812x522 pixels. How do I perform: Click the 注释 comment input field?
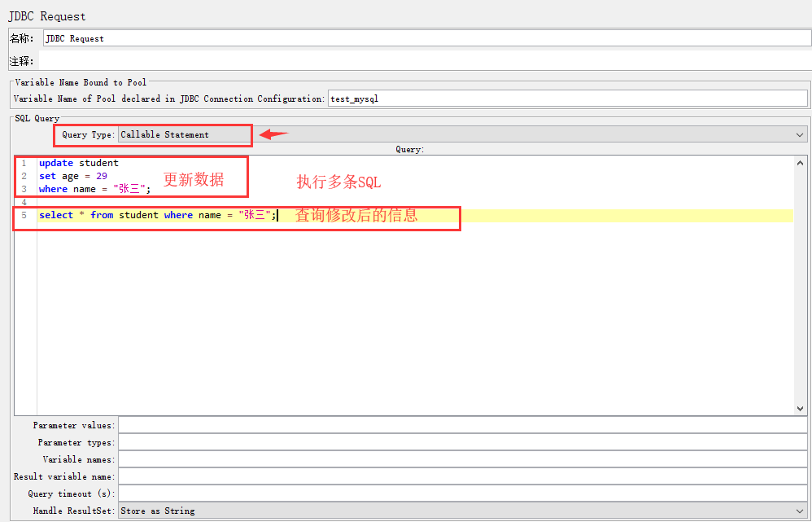426,61
